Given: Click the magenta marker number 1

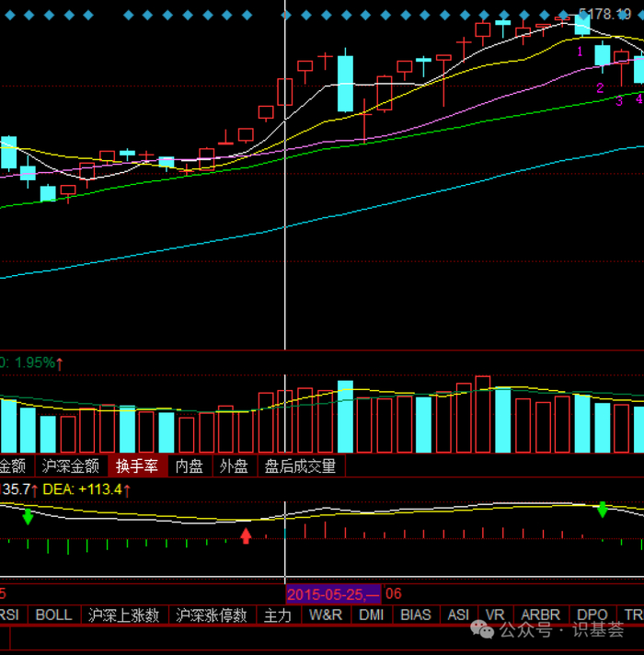Looking at the screenshot, I should (580, 52).
